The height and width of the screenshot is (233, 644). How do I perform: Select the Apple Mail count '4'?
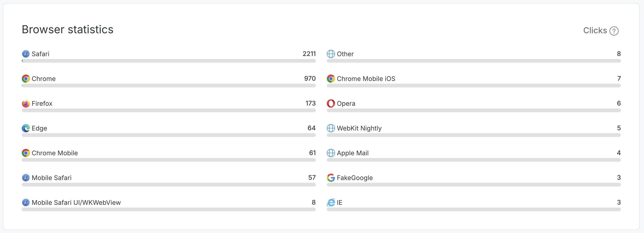619,153
